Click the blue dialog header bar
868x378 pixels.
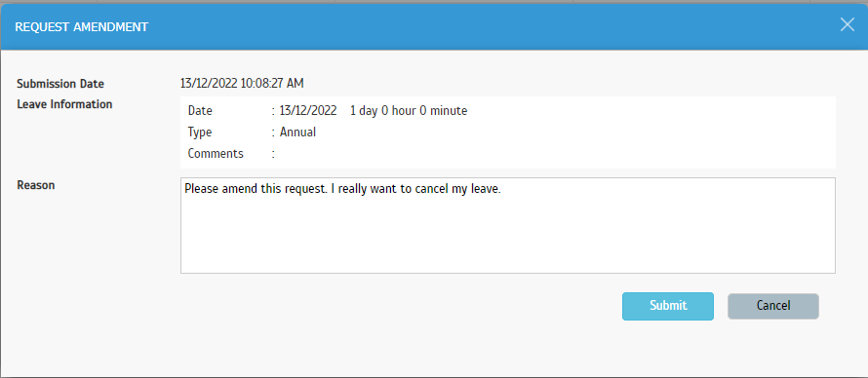434,26
